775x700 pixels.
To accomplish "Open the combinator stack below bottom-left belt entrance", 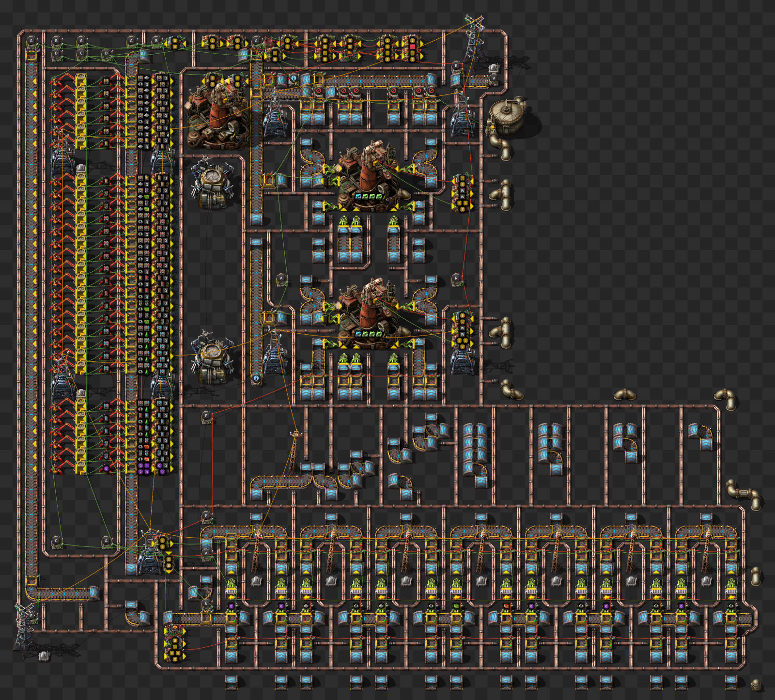I will [x=174, y=644].
